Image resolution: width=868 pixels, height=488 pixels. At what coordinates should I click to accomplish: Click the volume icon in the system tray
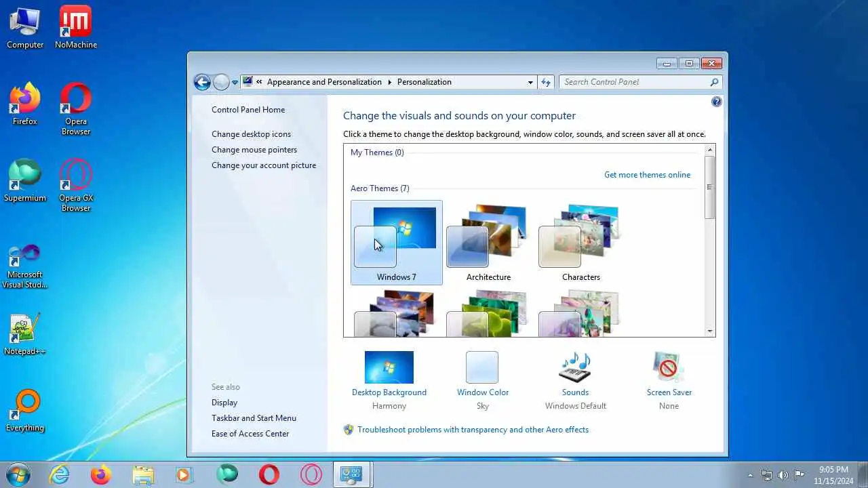coord(783,475)
